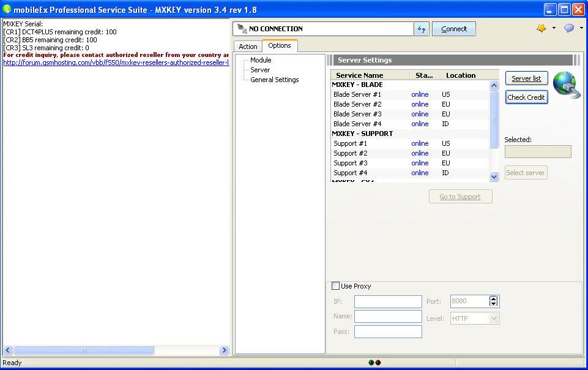Click server list scroll up arrow
The image size is (588, 370).
coord(494,86)
